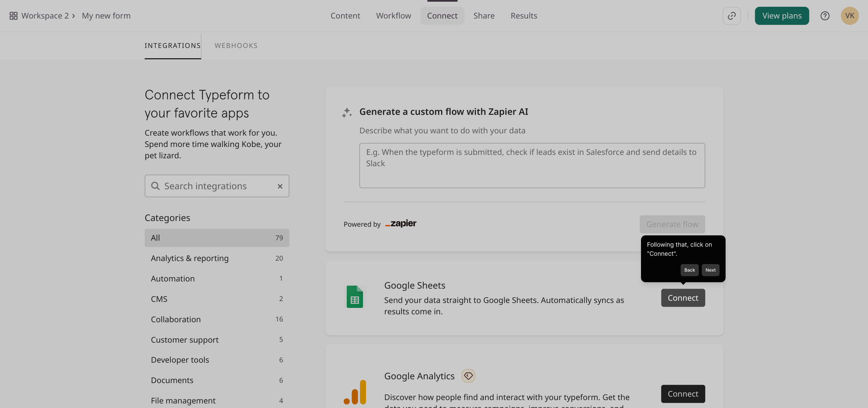
Task: Click the Zapier AI sparkle icon
Action: point(347,112)
